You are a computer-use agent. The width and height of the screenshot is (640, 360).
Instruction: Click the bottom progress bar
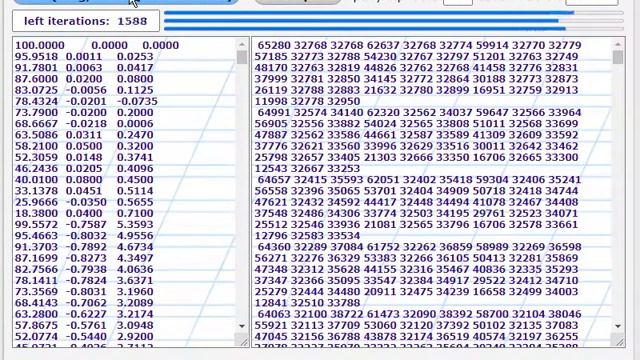point(393,29)
